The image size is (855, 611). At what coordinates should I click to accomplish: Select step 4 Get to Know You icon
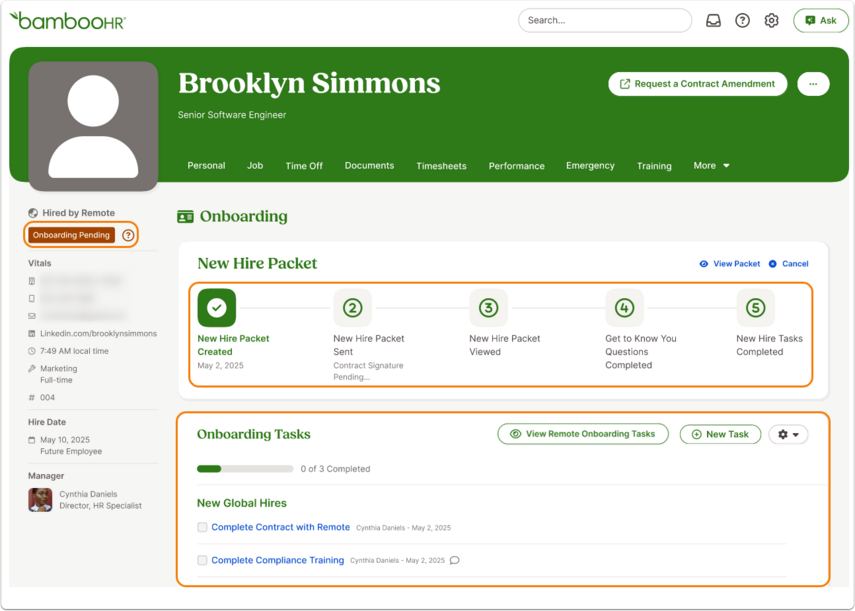coord(624,308)
